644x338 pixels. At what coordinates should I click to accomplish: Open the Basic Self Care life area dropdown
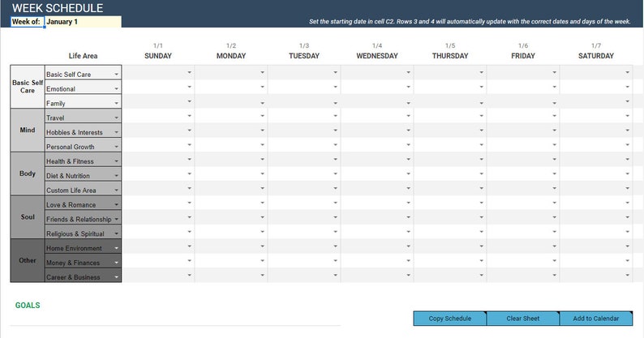[x=116, y=75]
